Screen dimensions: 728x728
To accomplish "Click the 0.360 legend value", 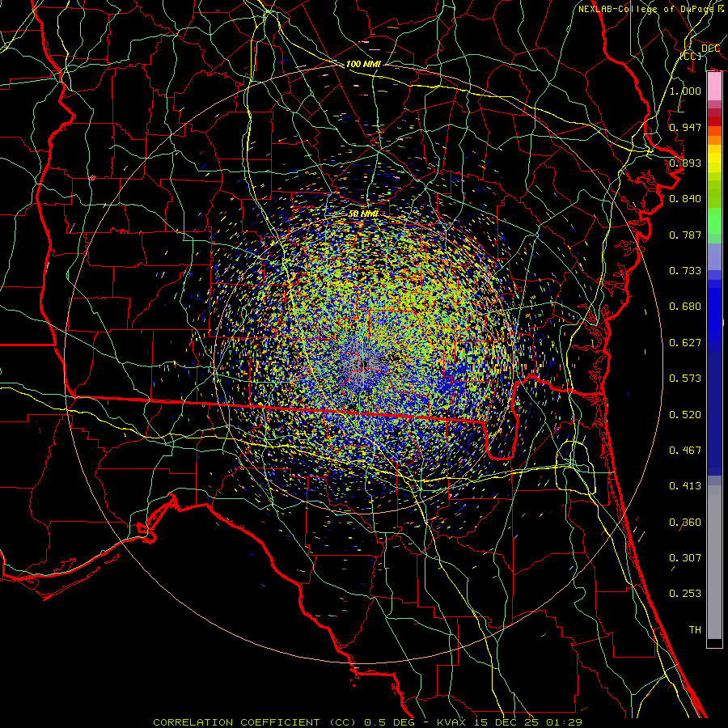I will point(685,523).
